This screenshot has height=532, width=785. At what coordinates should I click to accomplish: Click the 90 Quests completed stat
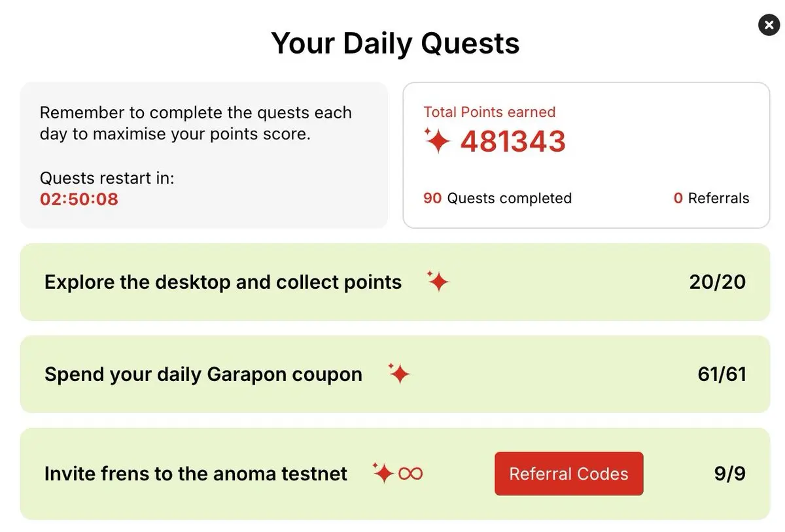(x=497, y=198)
